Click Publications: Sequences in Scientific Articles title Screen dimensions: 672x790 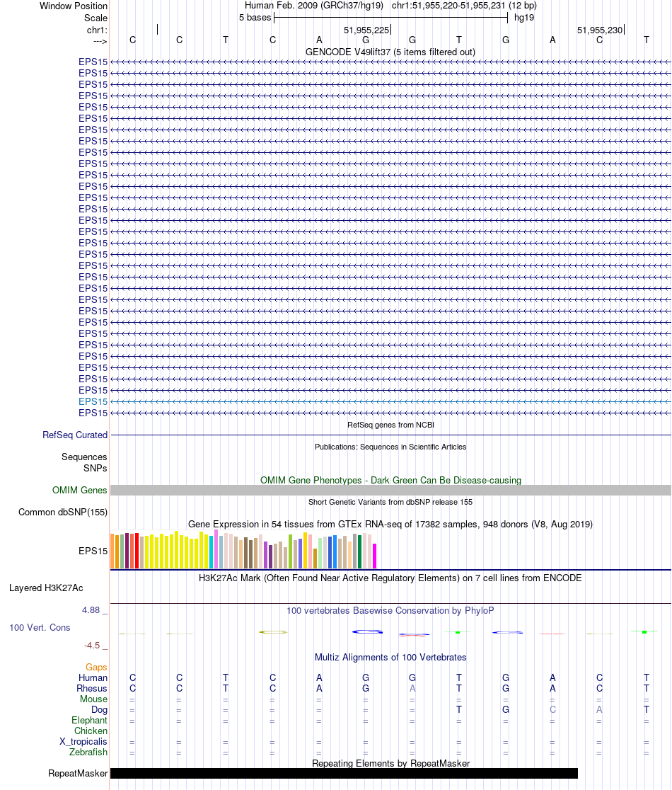390,447
